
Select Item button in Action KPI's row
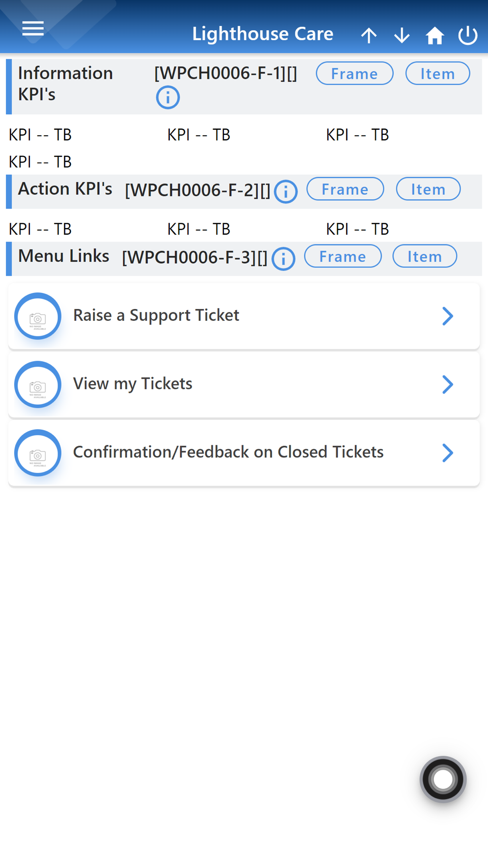tap(428, 189)
